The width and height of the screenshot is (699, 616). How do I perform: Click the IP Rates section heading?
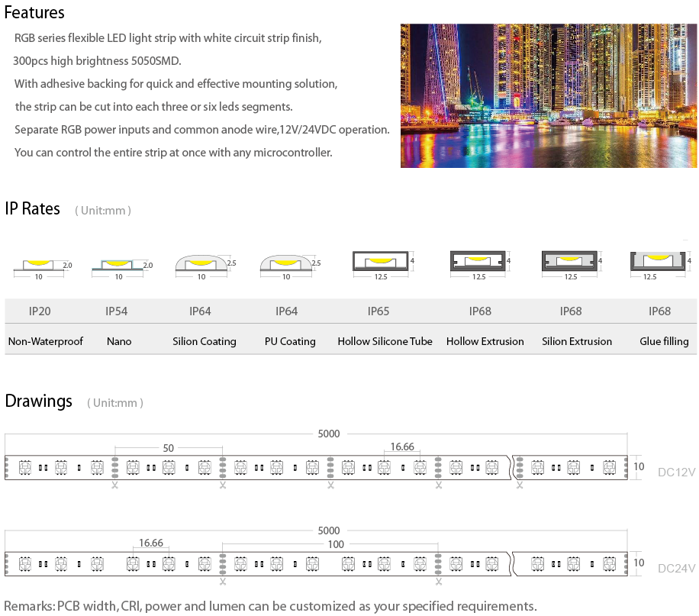(33, 209)
